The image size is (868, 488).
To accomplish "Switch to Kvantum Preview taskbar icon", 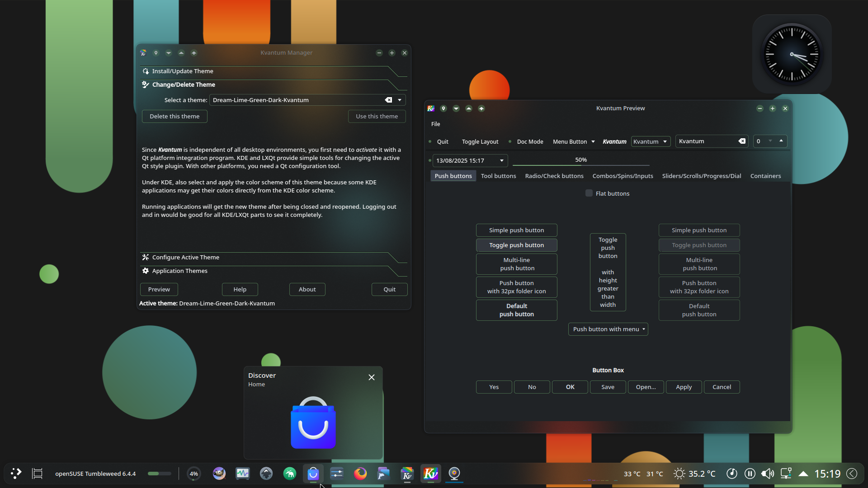I will [431, 473].
